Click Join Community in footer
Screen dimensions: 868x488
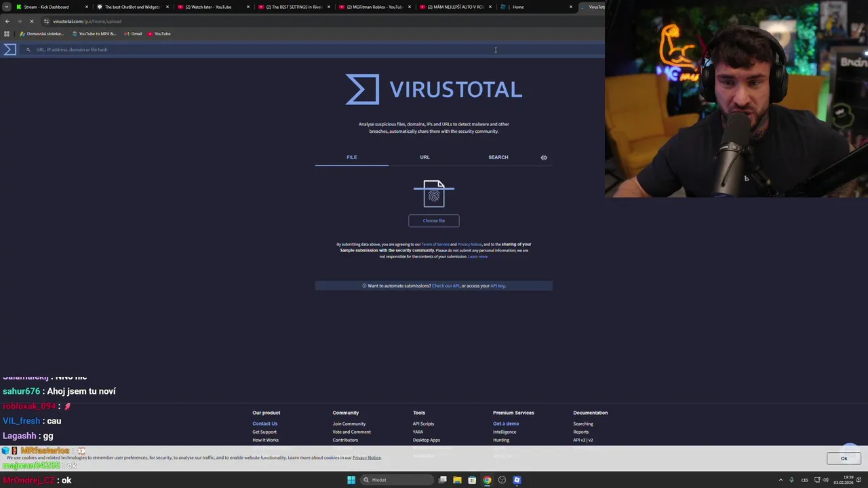349,424
